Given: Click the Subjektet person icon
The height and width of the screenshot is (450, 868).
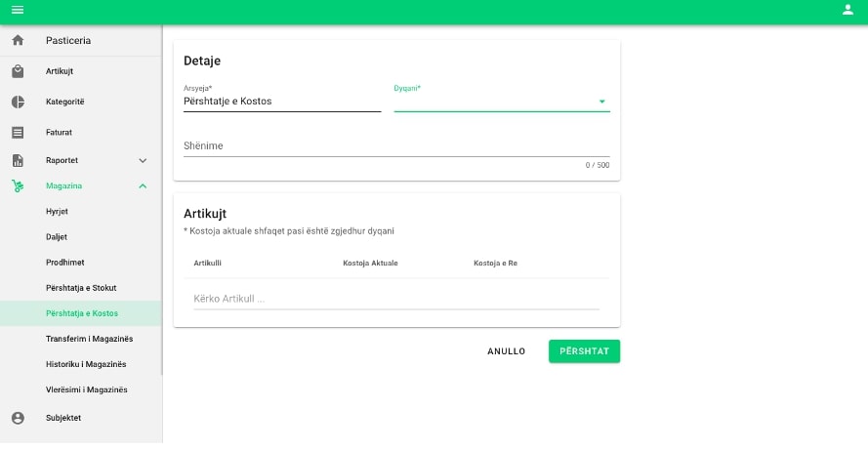Looking at the screenshot, I should coord(18,418).
